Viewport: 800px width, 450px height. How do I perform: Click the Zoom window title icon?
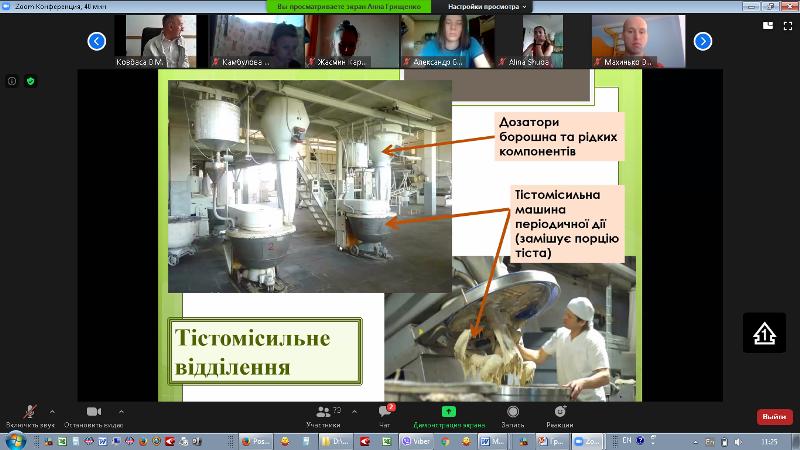6,6
